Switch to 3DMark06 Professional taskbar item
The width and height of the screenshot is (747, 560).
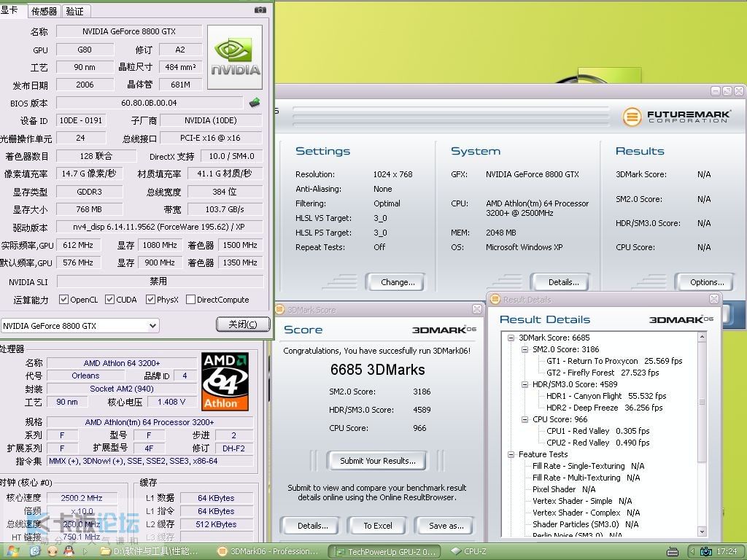pos(268,551)
